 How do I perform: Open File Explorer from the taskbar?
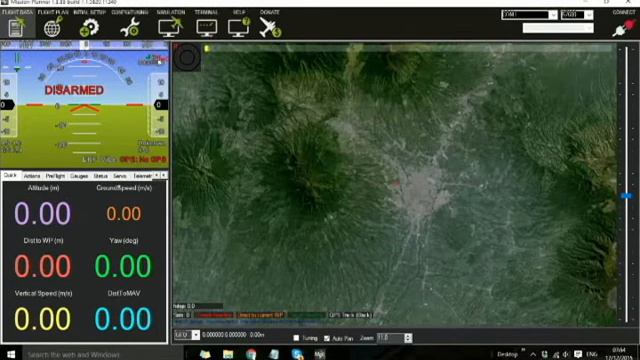click(x=228, y=354)
